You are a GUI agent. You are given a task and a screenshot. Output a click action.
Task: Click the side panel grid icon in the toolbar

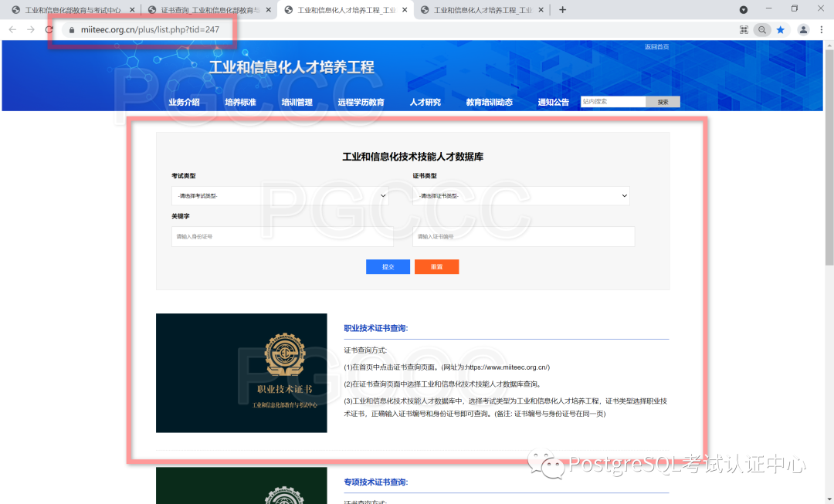[743, 29]
